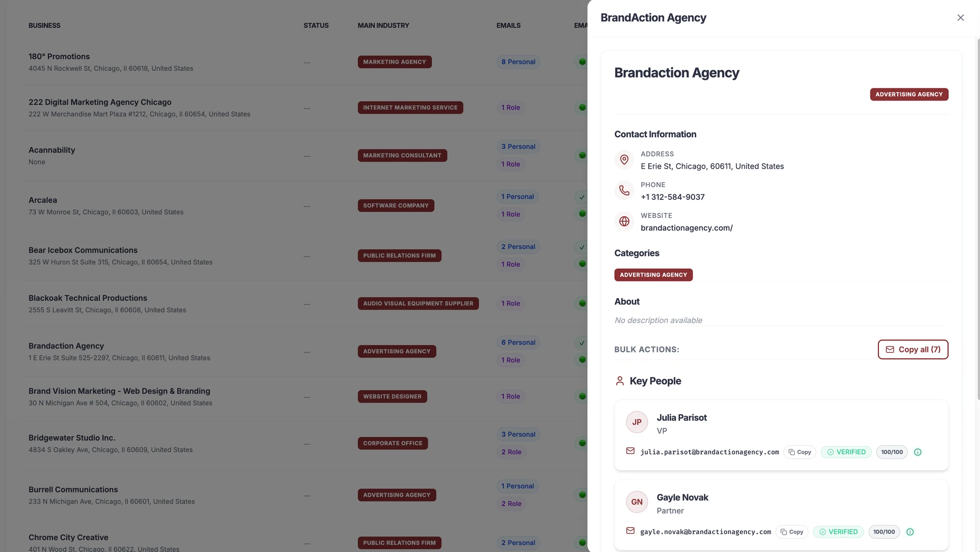
Task: Click the Business column header
Action: point(44,26)
